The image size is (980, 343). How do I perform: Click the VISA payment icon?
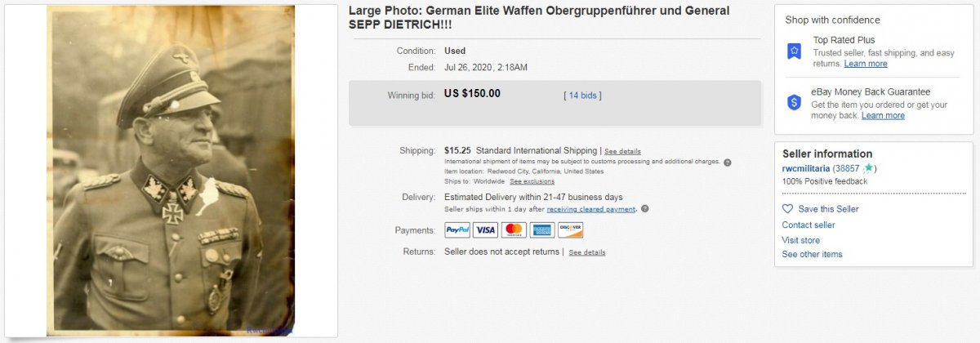pos(485,230)
